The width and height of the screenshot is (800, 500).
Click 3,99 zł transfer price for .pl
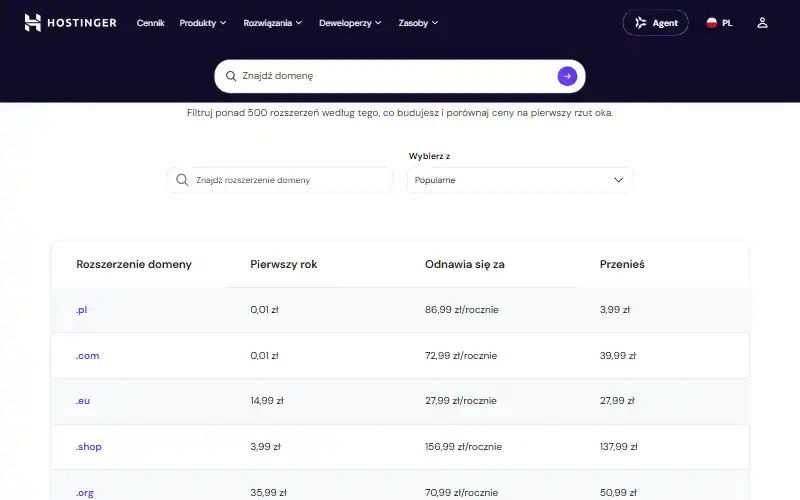[x=615, y=310]
